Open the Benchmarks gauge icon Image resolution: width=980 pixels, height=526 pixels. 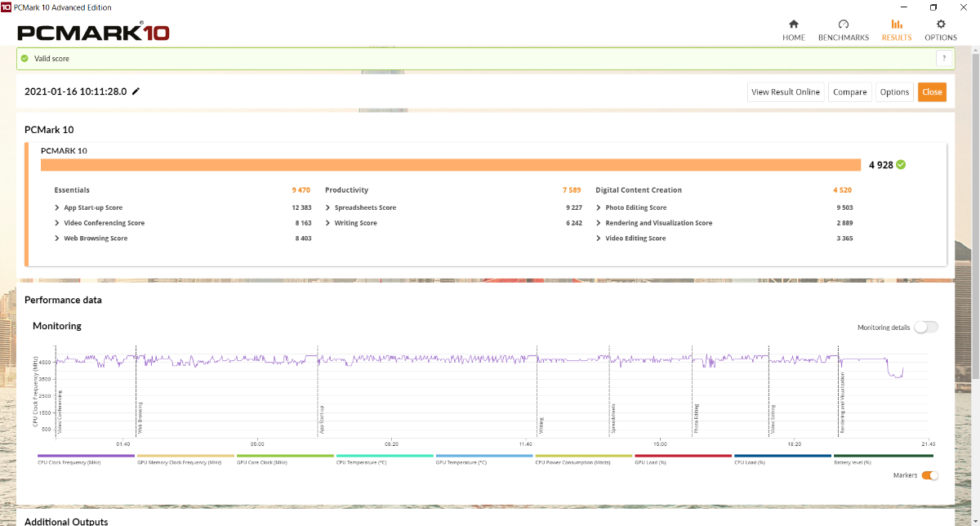843,25
